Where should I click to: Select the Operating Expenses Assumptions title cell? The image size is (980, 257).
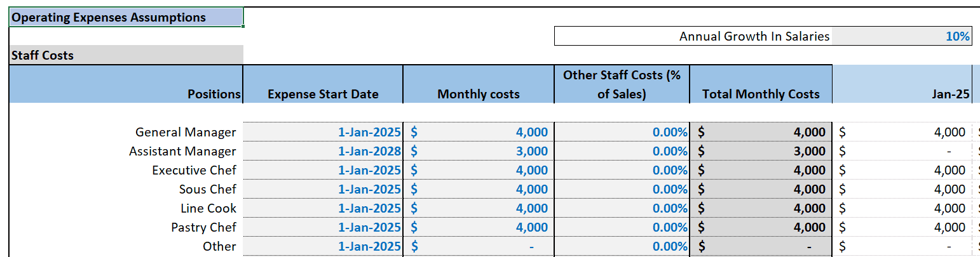click(126, 18)
